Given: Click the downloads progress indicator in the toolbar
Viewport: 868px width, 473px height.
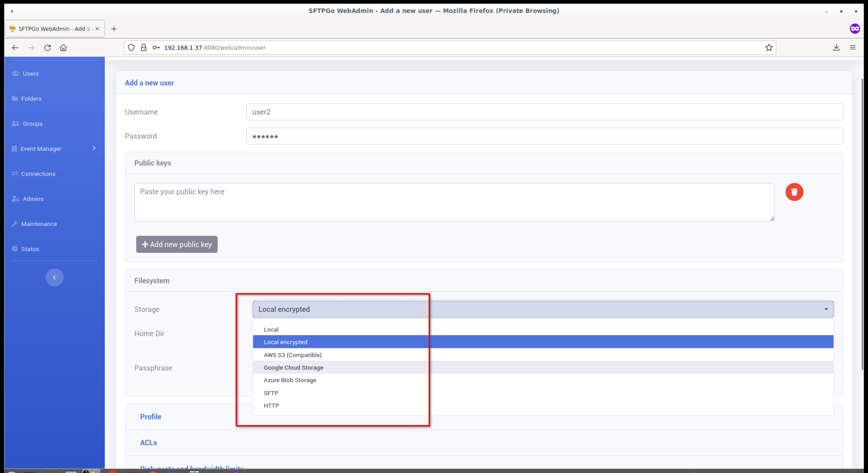Looking at the screenshot, I should click(x=836, y=47).
